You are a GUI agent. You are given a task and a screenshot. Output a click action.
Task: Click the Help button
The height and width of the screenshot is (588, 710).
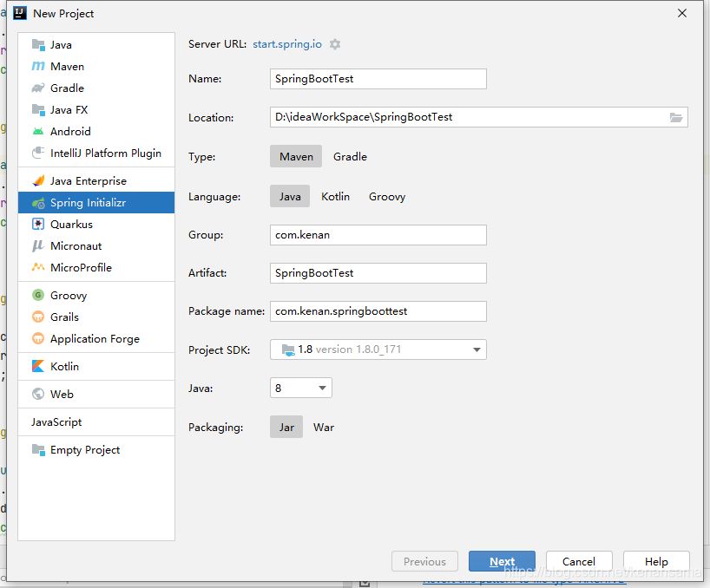(x=656, y=561)
